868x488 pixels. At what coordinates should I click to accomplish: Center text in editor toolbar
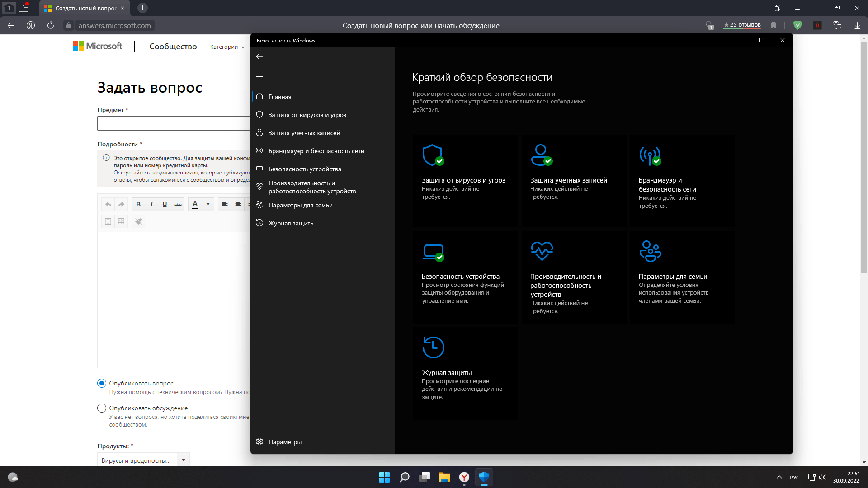coord(238,204)
